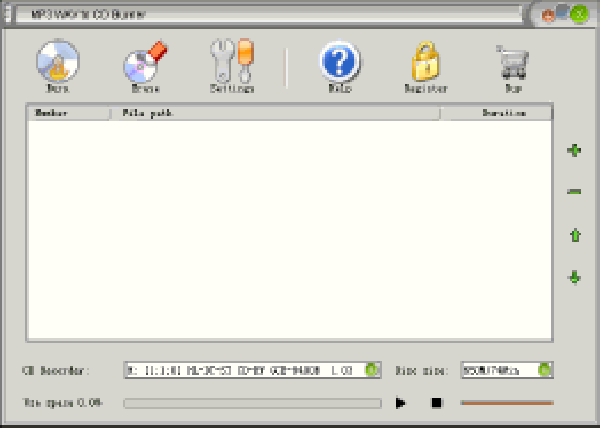Image resolution: width=600 pixels, height=428 pixels.
Task: Open Register with the gold padlock icon
Action: tap(426, 66)
